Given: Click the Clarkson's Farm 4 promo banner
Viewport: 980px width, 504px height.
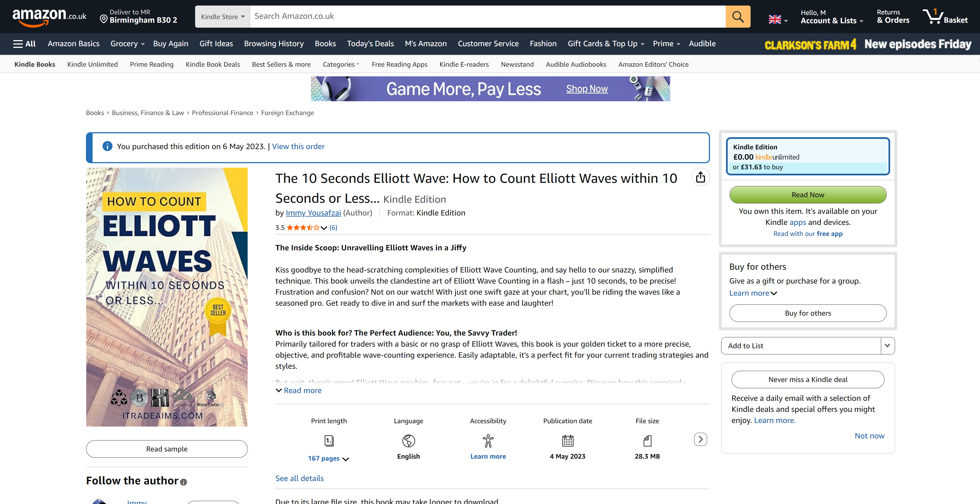Looking at the screenshot, I should coord(868,44).
